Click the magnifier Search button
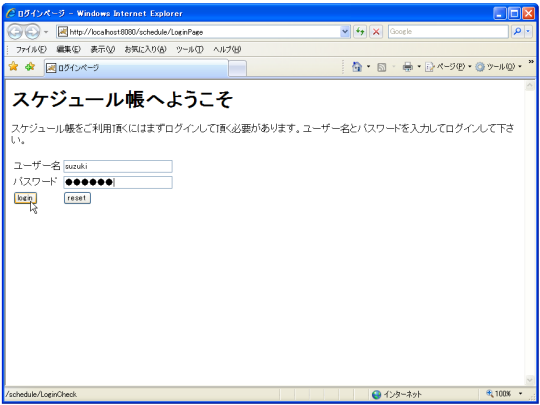This screenshot has width=540, height=405. coord(517,32)
